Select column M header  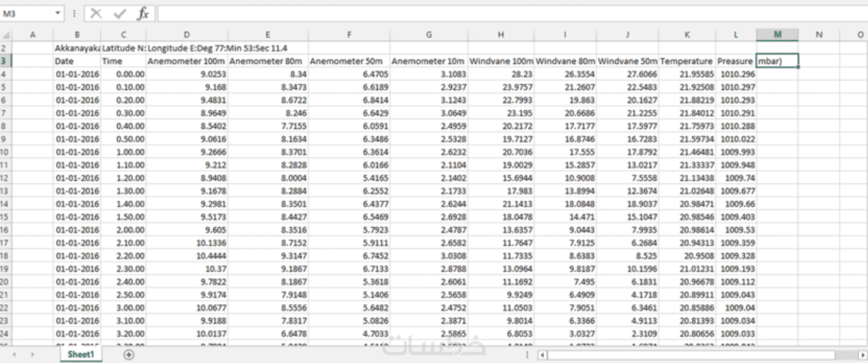click(x=777, y=35)
